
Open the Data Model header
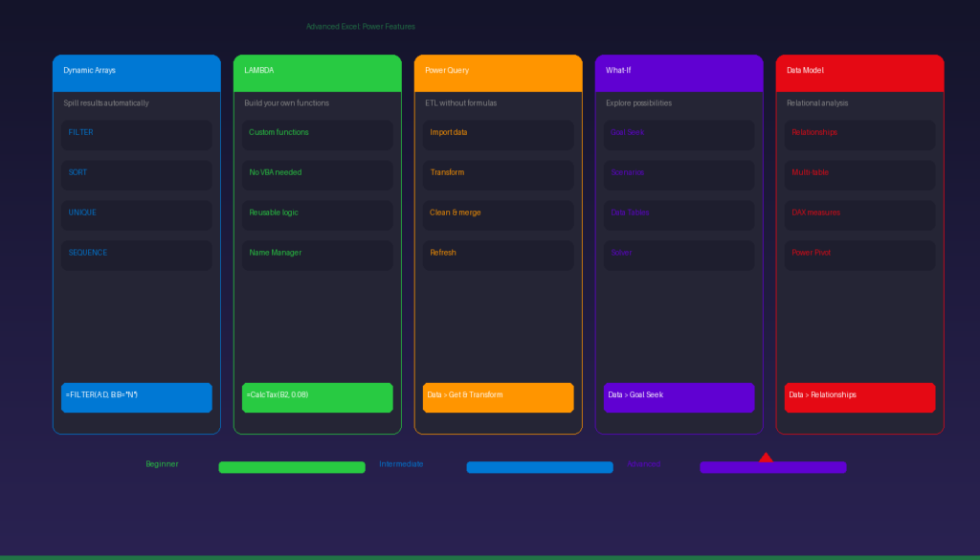click(x=859, y=73)
